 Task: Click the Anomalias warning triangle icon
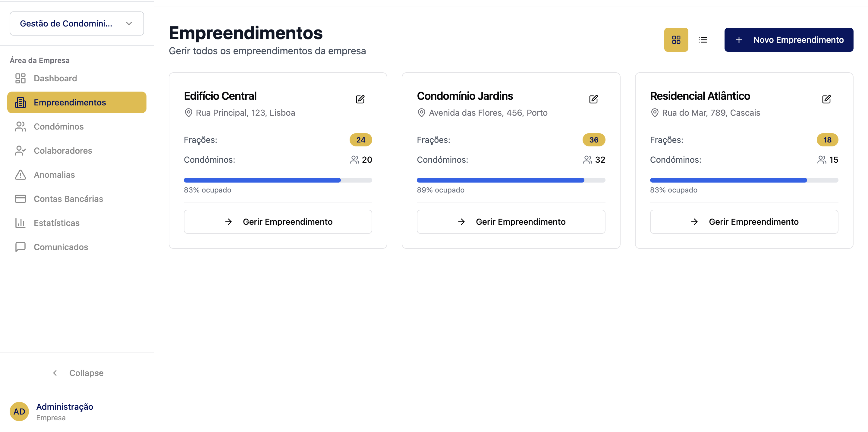(20, 175)
